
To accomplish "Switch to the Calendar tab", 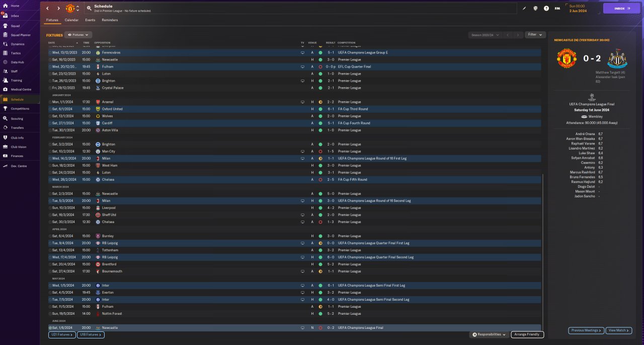I will click(71, 20).
